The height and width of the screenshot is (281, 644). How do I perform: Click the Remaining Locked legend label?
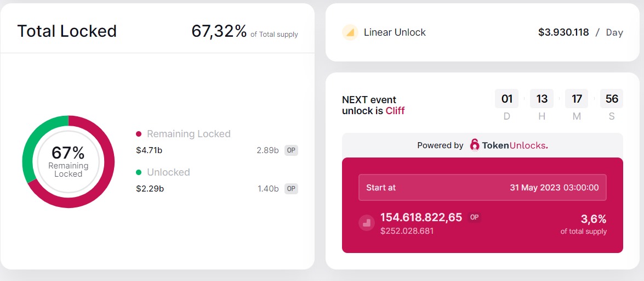(x=189, y=134)
